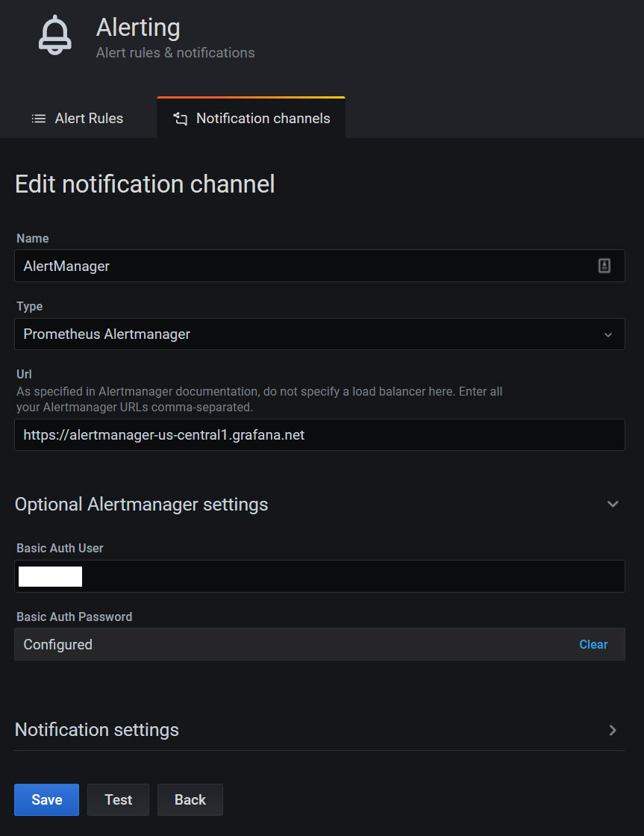This screenshot has width=644, height=836.
Task: Click the contact card icon in Name field
Action: pos(604,266)
